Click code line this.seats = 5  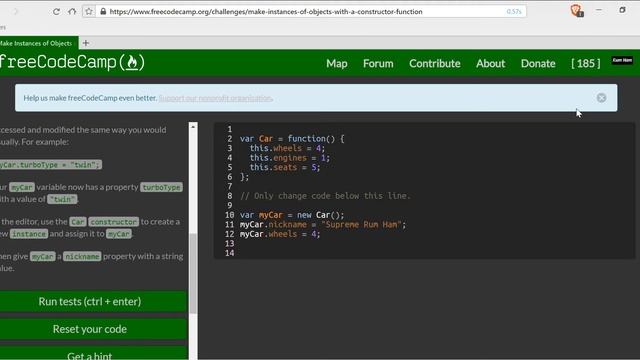point(285,167)
